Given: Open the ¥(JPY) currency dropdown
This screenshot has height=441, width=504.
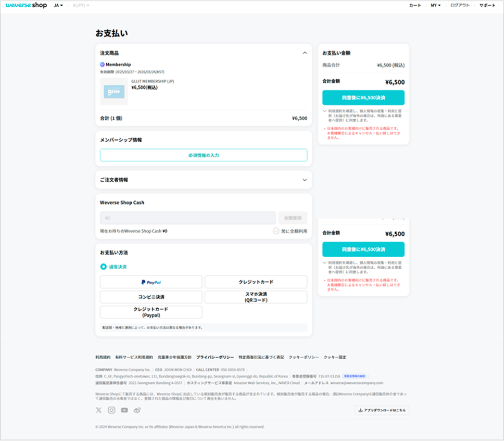Looking at the screenshot, I should coord(81,5).
